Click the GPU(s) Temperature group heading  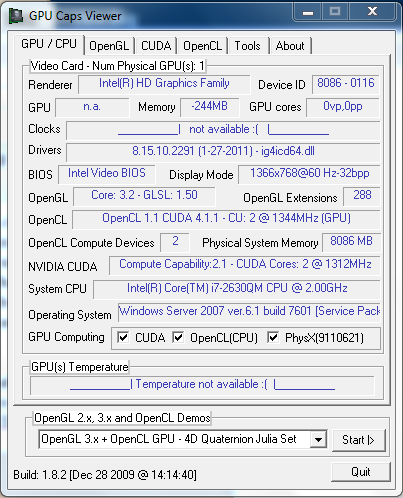pos(80,367)
